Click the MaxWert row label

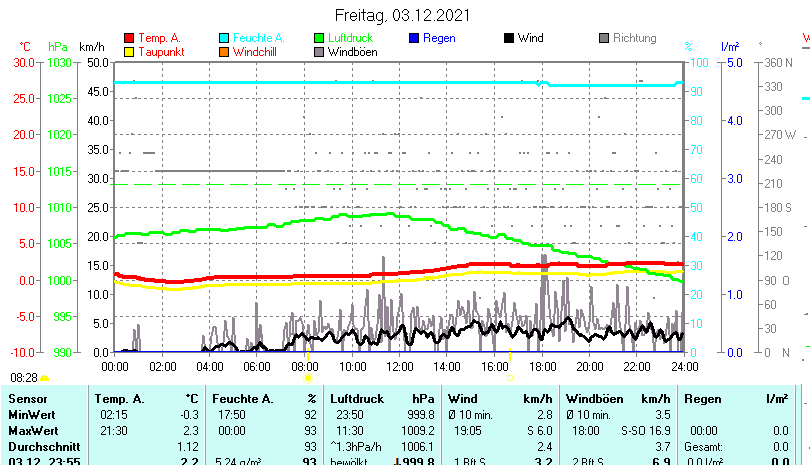coord(31,430)
